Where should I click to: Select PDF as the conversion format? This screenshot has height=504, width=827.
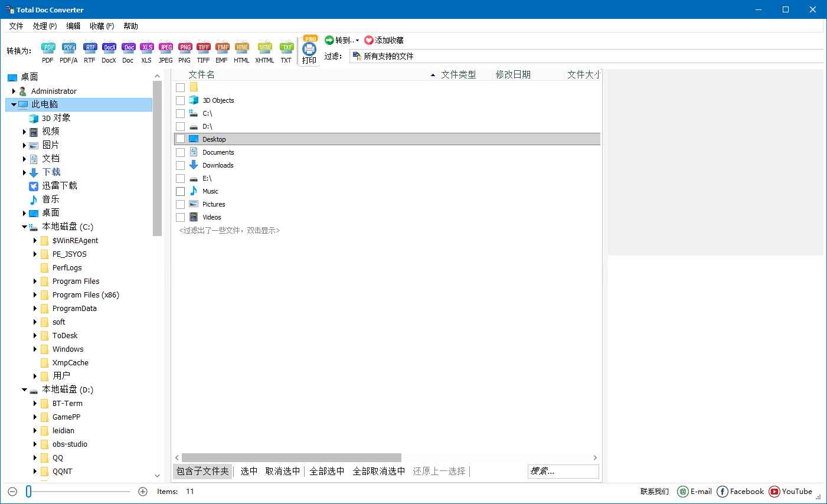click(x=48, y=50)
